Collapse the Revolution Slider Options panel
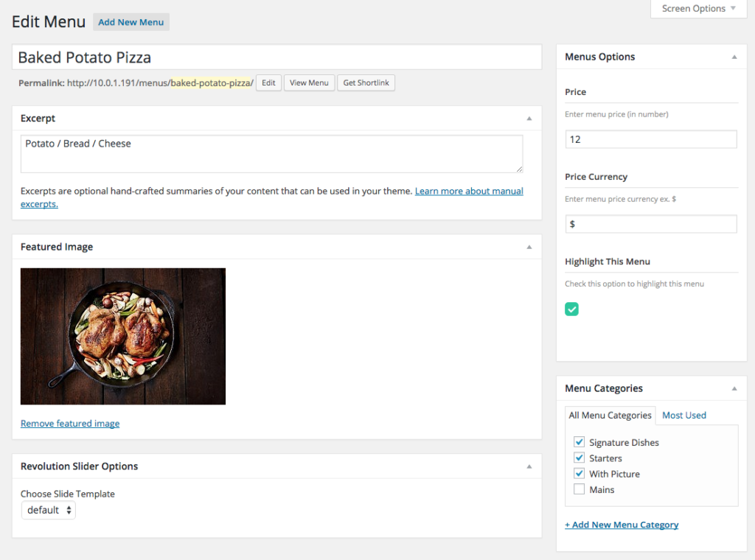 point(529,466)
